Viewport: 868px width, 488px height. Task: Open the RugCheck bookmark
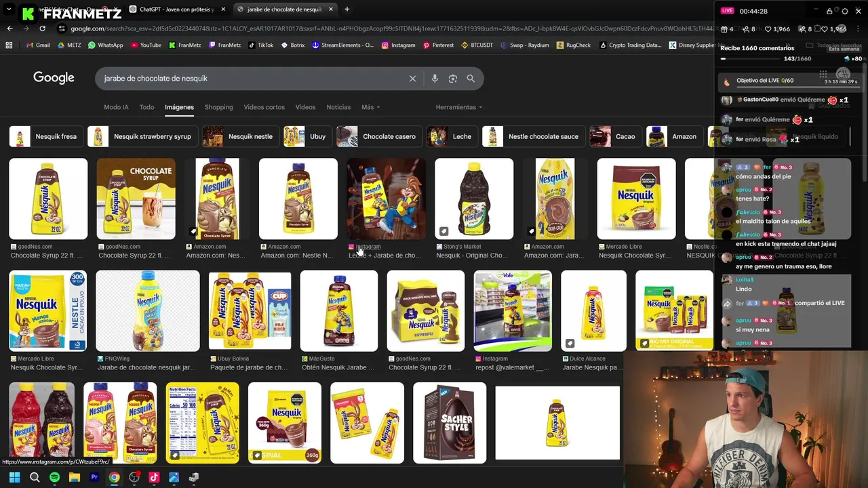tap(573, 45)
